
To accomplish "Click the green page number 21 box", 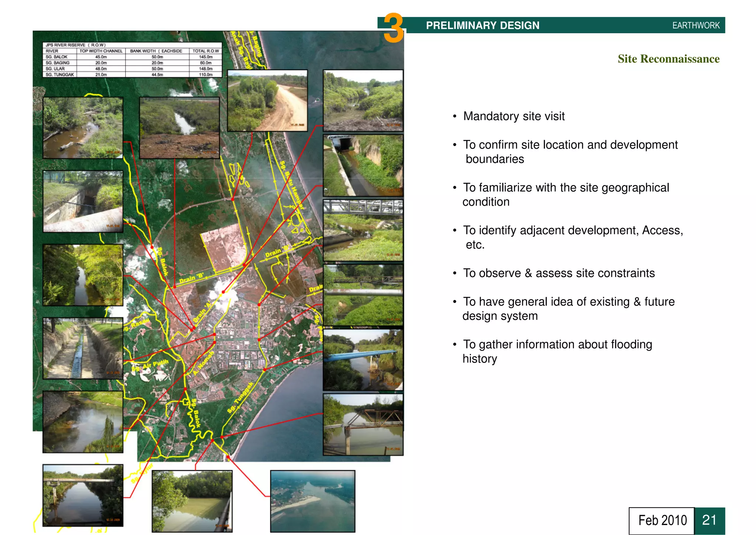I will point(709,520).
